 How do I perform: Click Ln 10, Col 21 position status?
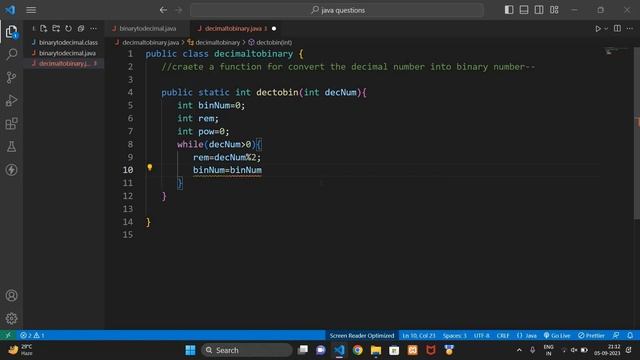pyautogui.click(x=419, y=336)
